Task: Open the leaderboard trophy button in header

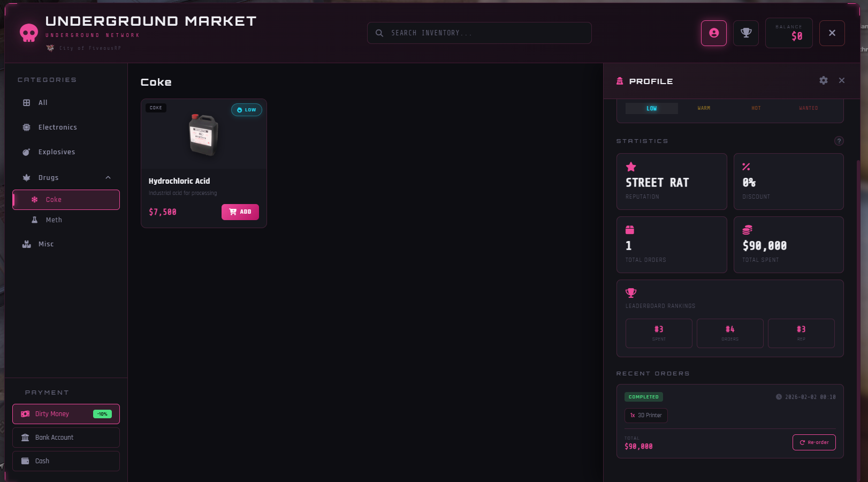Action: [x=746, y=33]
